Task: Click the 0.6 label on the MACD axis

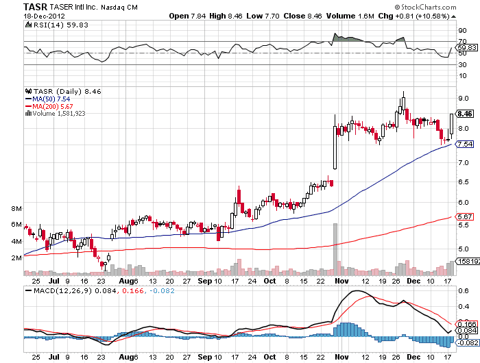Action: tap(464, 291)
